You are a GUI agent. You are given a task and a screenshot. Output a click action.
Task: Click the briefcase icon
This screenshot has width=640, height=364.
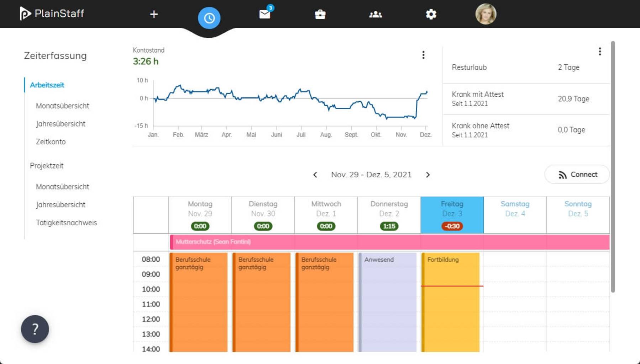tap(320, 14)
